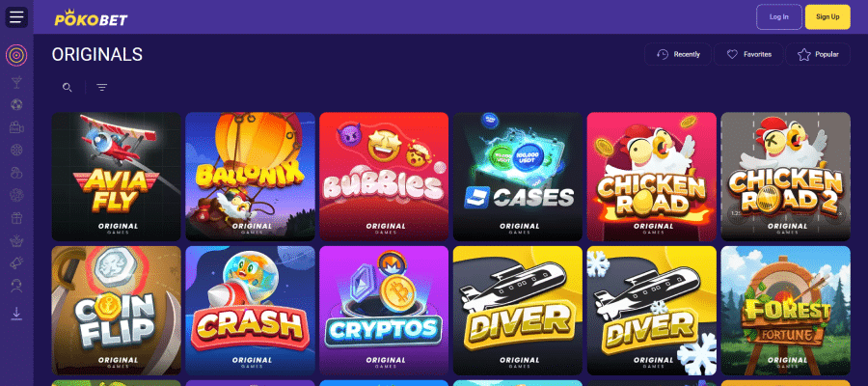The image size is (868, 386).
Task: Open the megaphone promotions icon
Action: 16,263
